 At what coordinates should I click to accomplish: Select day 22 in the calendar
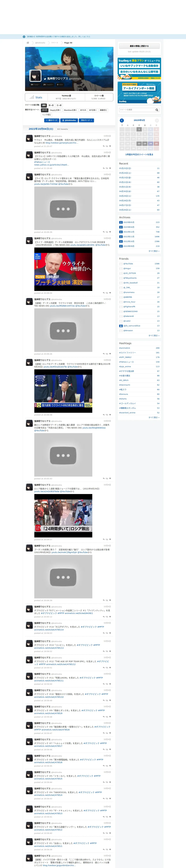[x=139, y=144]
